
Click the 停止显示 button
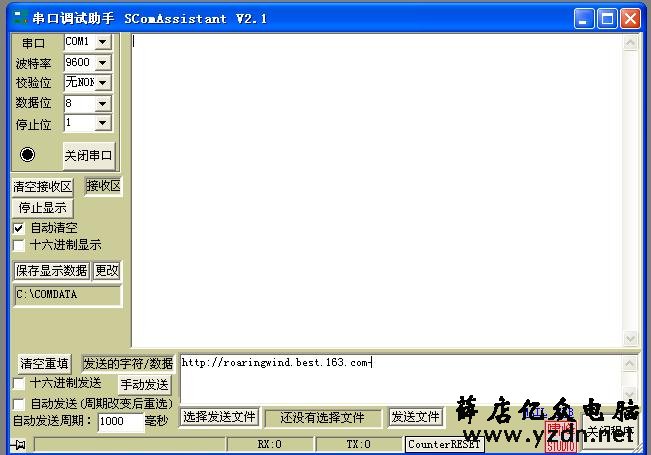point(42,208)
